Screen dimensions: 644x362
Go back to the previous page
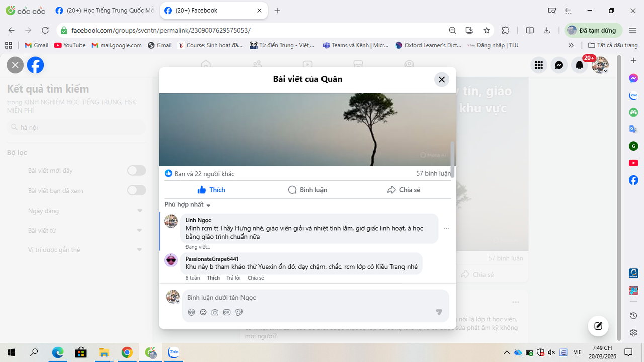[12, 30]
